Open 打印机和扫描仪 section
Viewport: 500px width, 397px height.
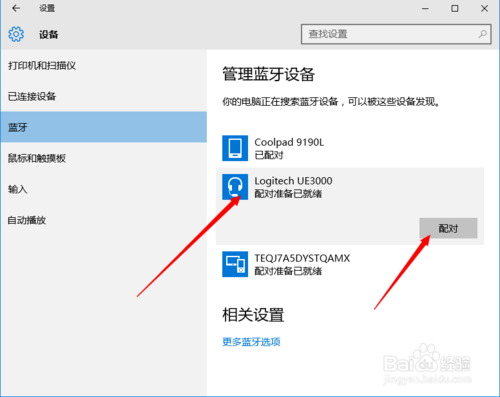pos(104,66)
